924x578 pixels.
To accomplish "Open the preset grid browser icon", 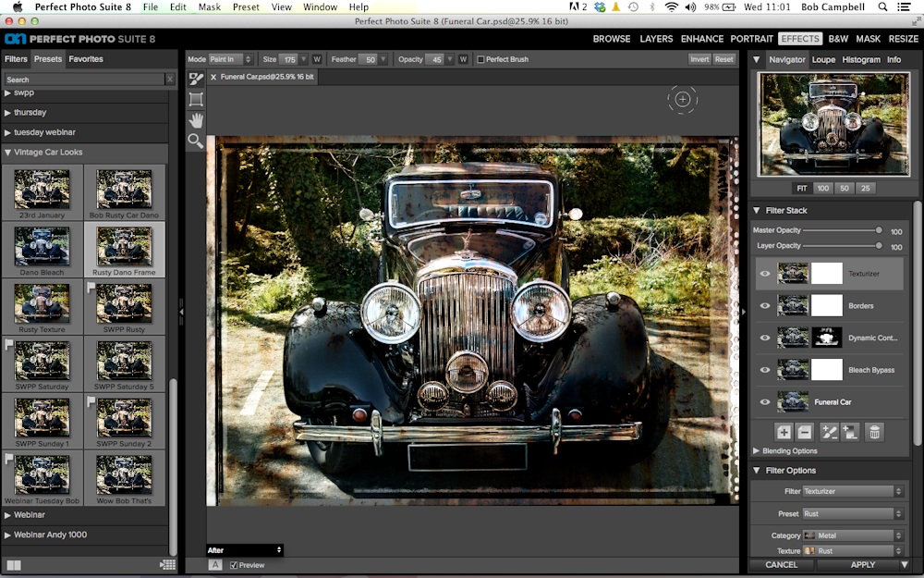I will pyautogui.click(x=167, y=565).
